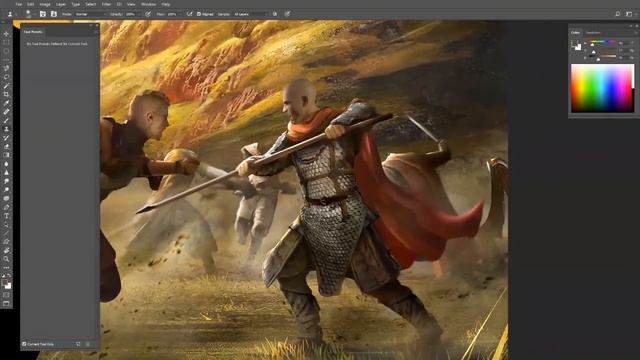
Task: Select the Magic Wand tool
Action: pyautogui.click(x=6, y=86)
